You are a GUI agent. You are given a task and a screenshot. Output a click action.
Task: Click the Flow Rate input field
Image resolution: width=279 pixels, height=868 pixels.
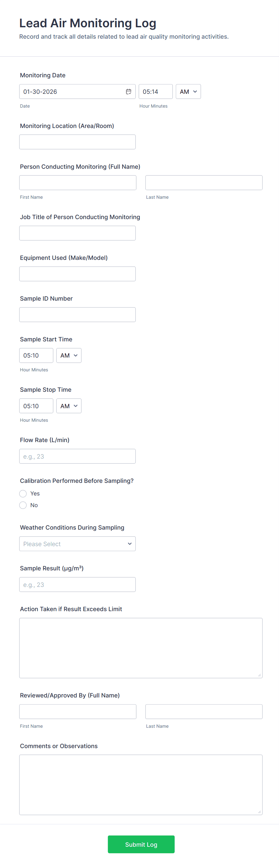77,456
